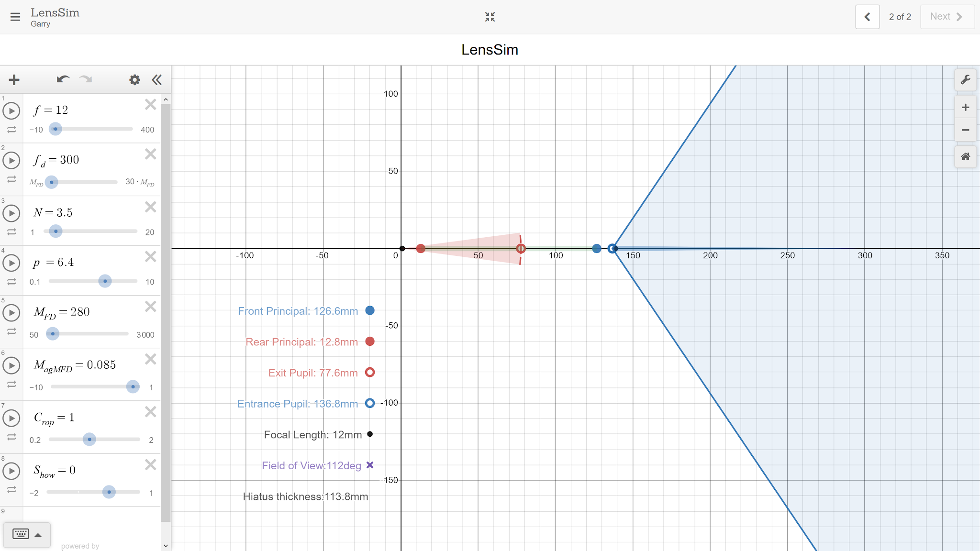
Task: Toggle loop mode for Crop slider
Action: (x=11, y=437)
